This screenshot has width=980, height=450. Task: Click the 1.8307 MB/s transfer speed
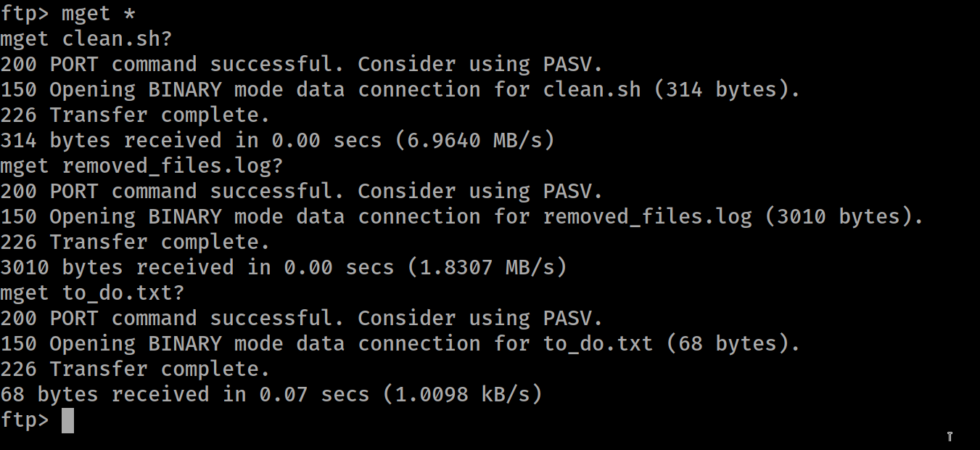pos(487,267)
